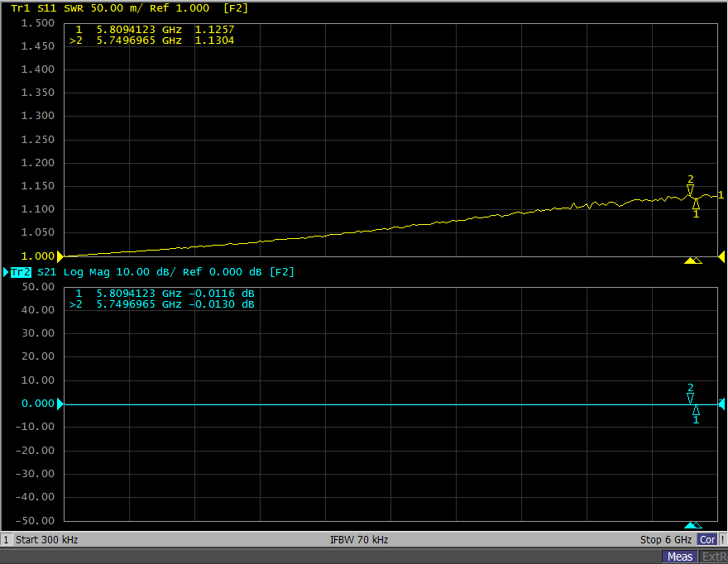Click the IFBW 70 kHz setting

click(x=359, y=540)
